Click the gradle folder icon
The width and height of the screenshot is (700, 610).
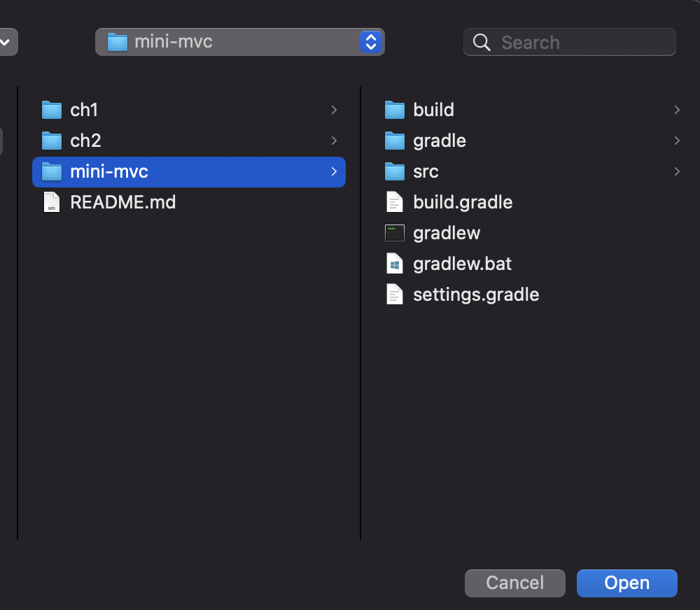coord(395,141)
